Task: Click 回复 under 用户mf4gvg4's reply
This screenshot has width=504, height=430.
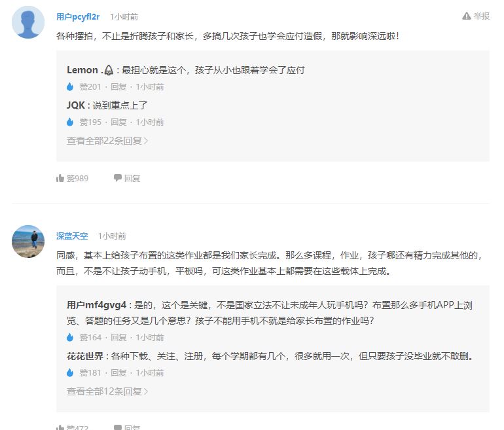Action: click(x=118, y=337)
